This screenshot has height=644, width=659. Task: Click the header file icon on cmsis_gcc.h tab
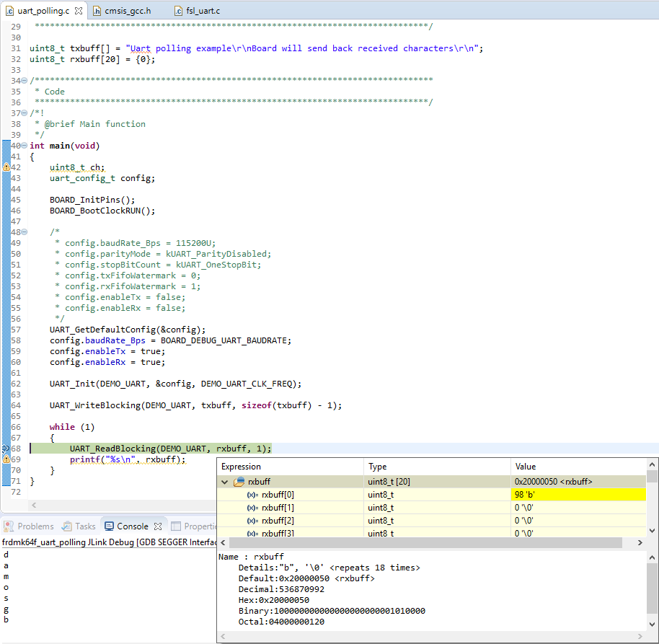coord(97,11)
